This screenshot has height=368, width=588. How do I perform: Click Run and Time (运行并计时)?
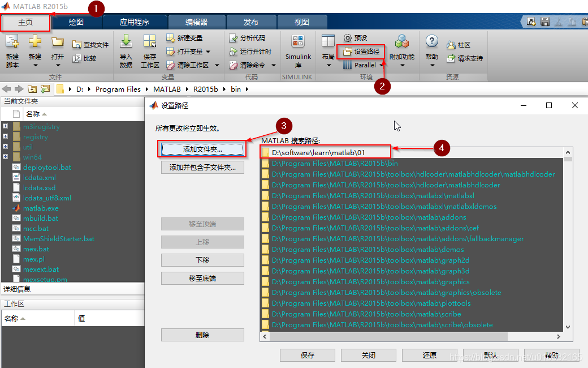click(x=250, y=52)
